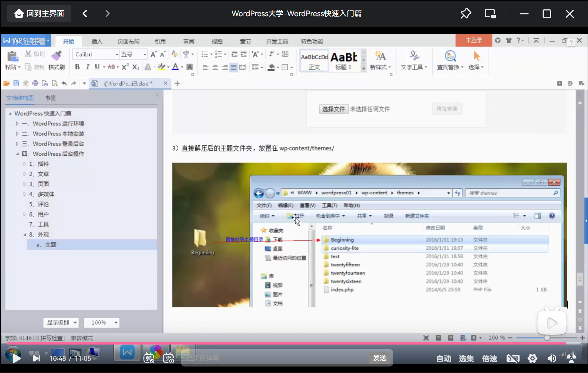Click the 选择文件 button in document
The width and height of the screenshot is (588, 373).
[333, 109]
